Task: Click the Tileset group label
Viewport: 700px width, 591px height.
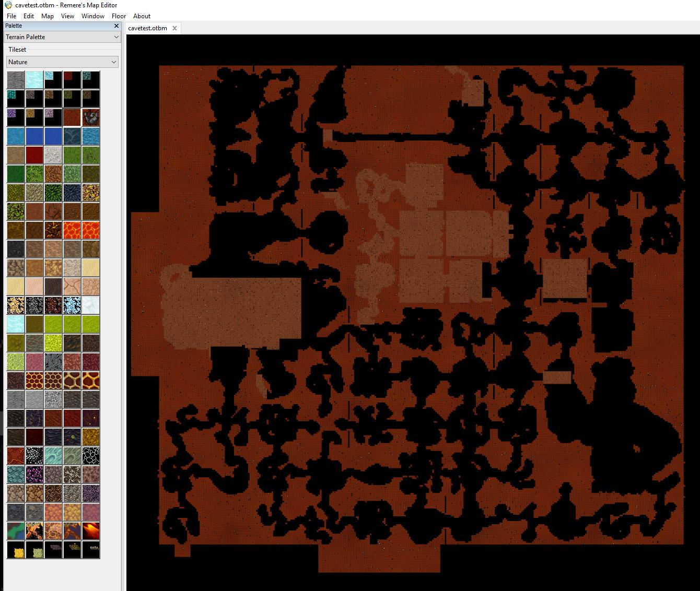Action: (17, 50)
